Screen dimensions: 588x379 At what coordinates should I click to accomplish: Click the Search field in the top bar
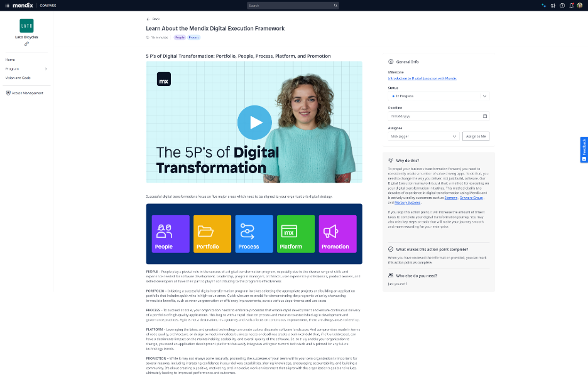pyautogui.click(x=293, y=5)
